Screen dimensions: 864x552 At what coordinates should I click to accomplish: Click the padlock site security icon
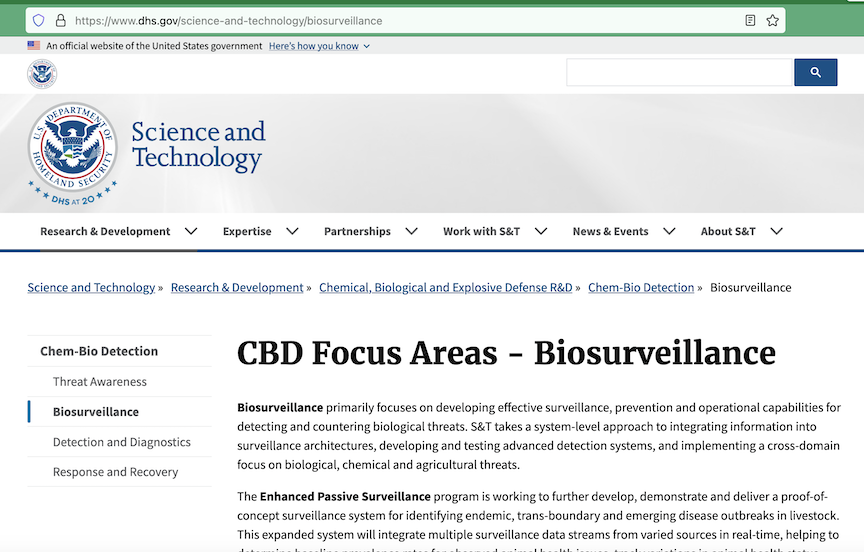click(x=60, y=20)
